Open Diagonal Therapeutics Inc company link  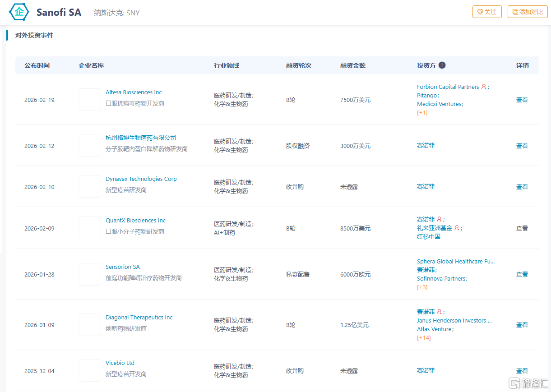(x=139, y=317)
